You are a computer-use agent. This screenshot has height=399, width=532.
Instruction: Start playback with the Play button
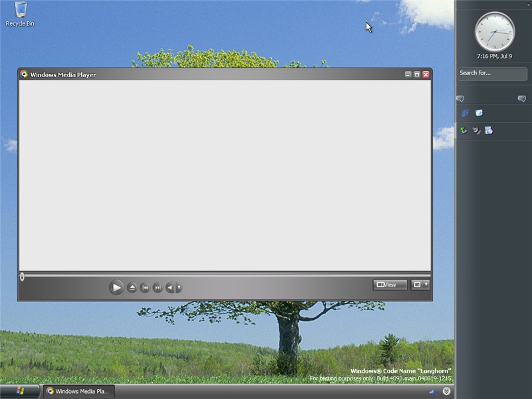[116, 287]
